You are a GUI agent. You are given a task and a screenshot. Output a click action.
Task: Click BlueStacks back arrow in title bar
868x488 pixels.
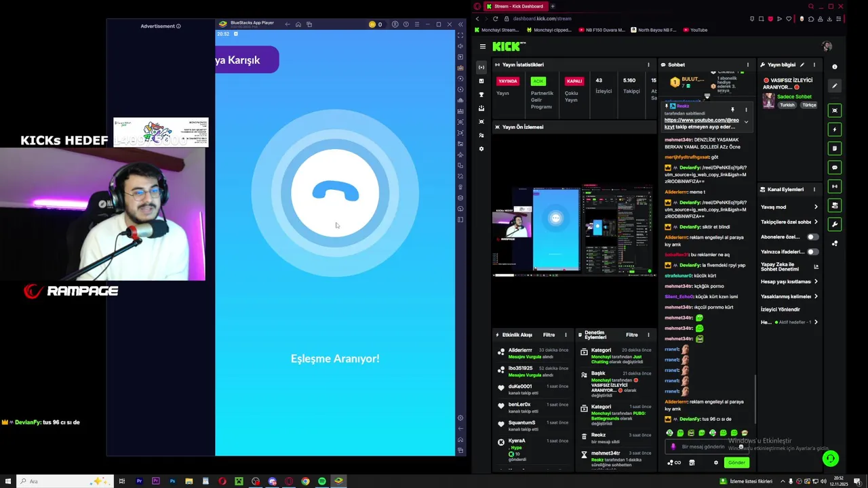pos(287,24)
